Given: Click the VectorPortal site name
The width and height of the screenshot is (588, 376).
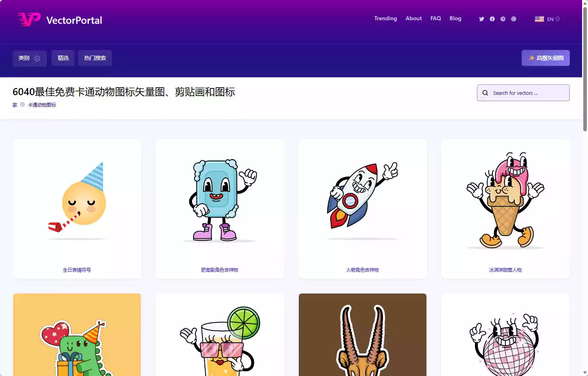Looking at the screenshot, I should tap(74, 20).
